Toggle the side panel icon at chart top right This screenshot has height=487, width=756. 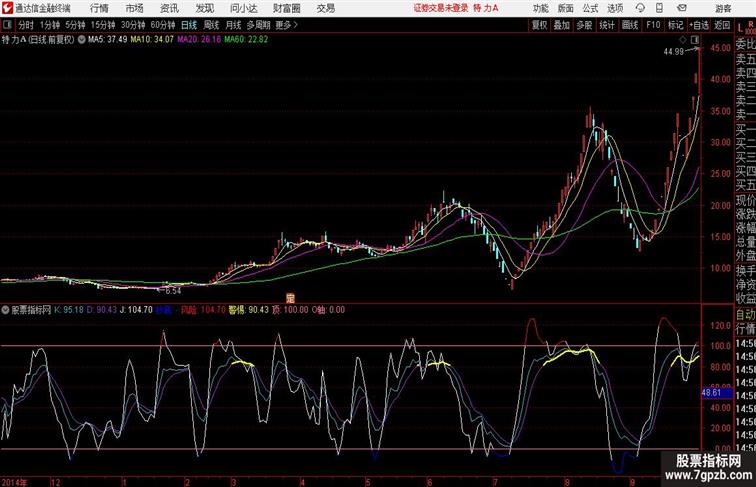pyautogui.click(x=695, y=40)
